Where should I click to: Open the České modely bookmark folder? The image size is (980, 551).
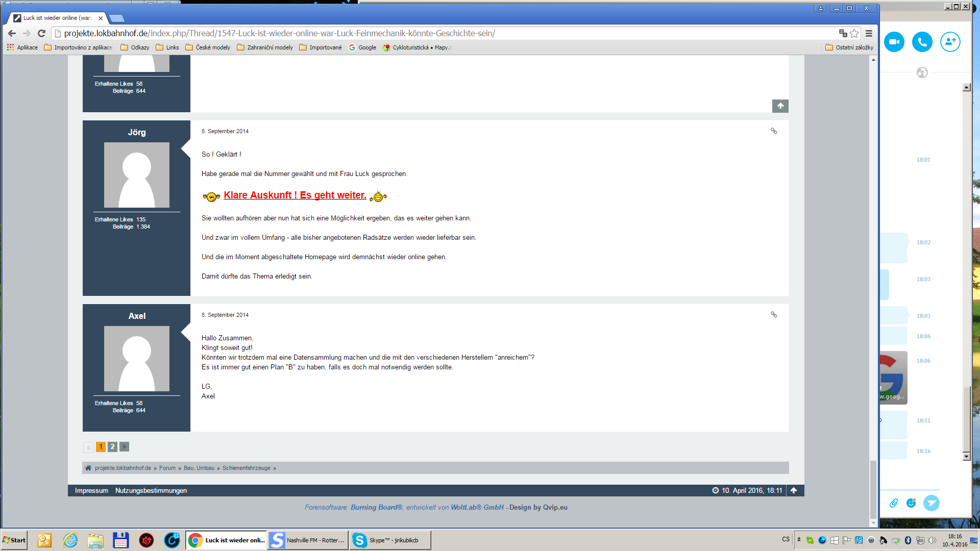[x=208, y=47]
